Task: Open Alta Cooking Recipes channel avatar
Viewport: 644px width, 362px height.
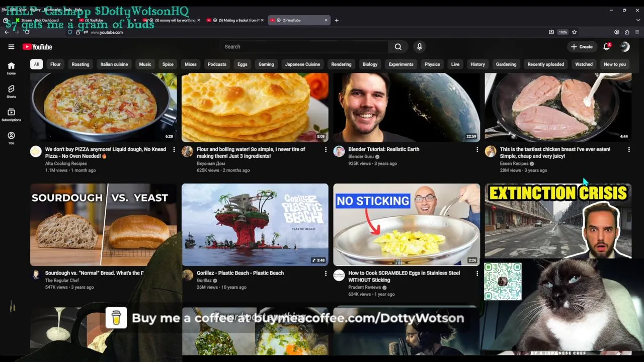Action: 36,151
